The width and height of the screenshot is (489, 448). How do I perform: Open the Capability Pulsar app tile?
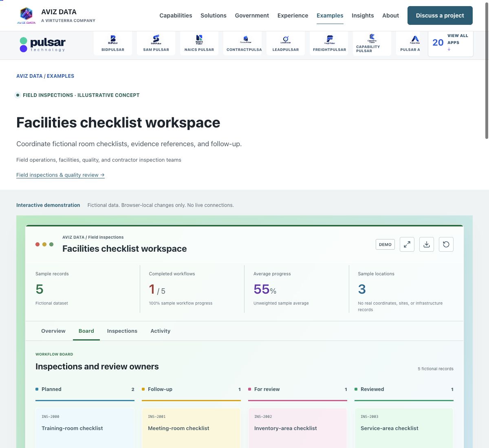(x=372, y=44)
